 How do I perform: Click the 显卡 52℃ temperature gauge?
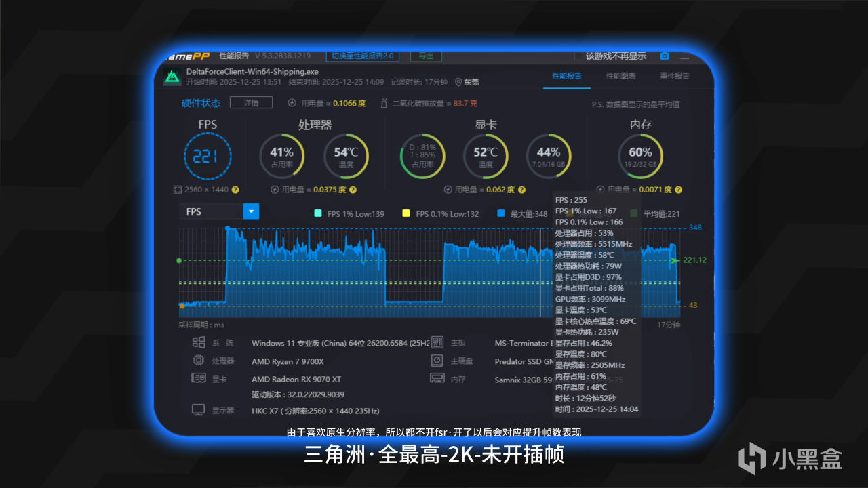pyautogui.click(x=486, y=156)
